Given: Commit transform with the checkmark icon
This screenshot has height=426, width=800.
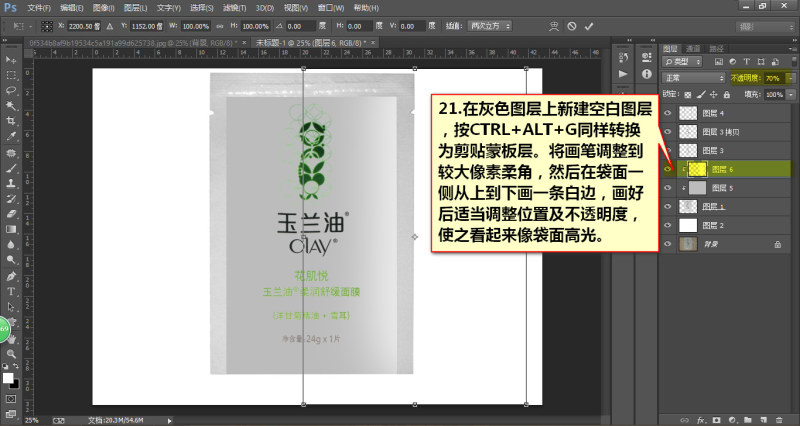Looking at the screenshot, I should (589, 26).
